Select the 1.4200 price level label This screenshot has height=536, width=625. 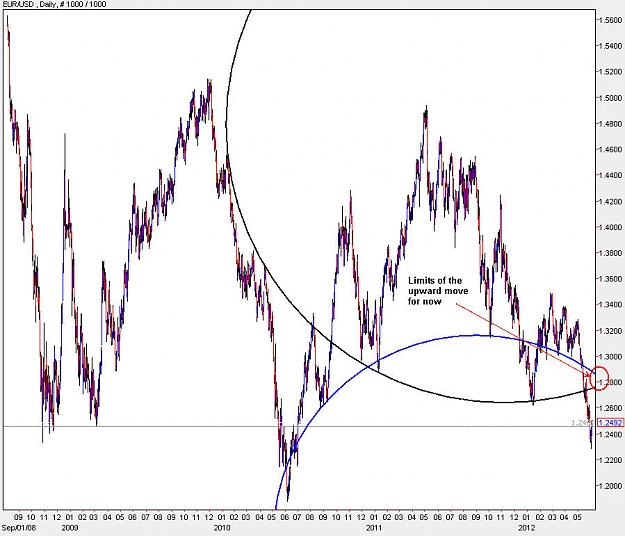tap(611, 201)
